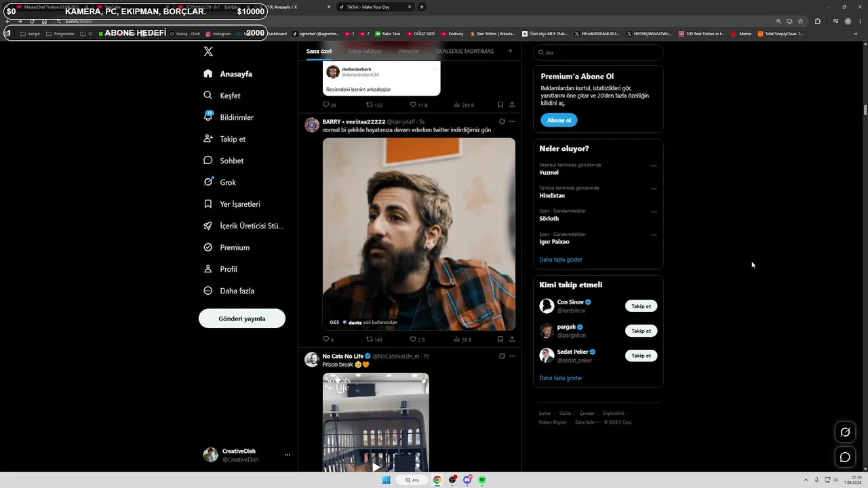Open the #uzmel trending topic
Image resolution: width=868 pixels, height=488 pixels.
(549, 173)
